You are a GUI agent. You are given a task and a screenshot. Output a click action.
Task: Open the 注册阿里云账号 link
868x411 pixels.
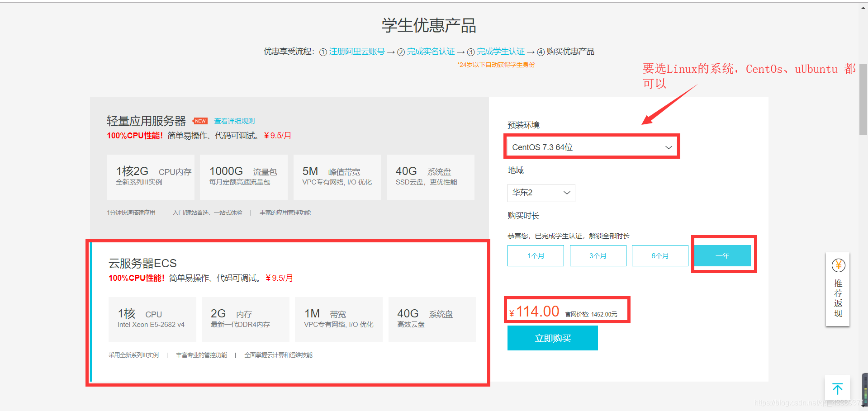(357, 52)
